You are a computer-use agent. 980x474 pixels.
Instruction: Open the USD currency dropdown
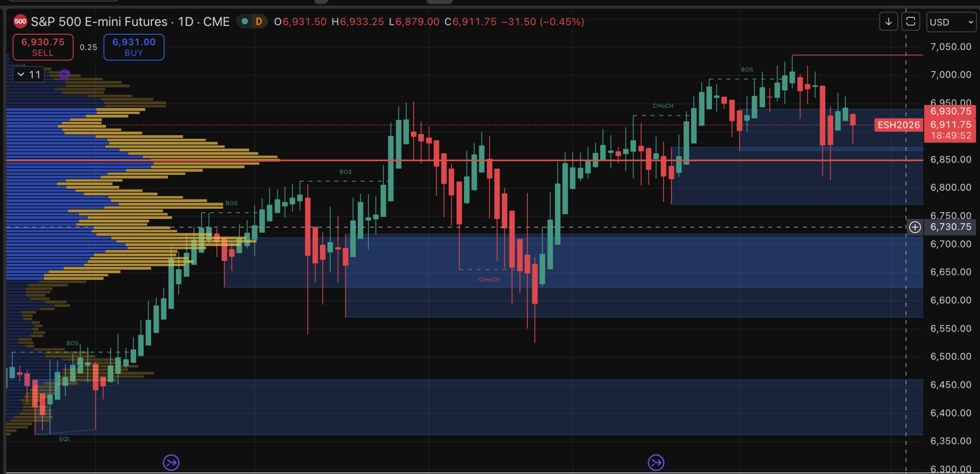[951, 22]
